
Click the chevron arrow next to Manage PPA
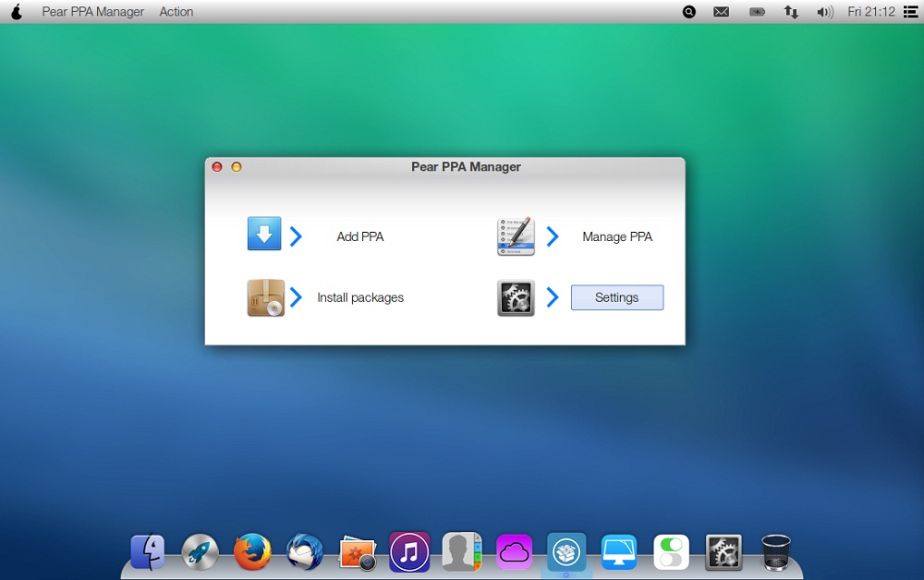tap(553, 236)
